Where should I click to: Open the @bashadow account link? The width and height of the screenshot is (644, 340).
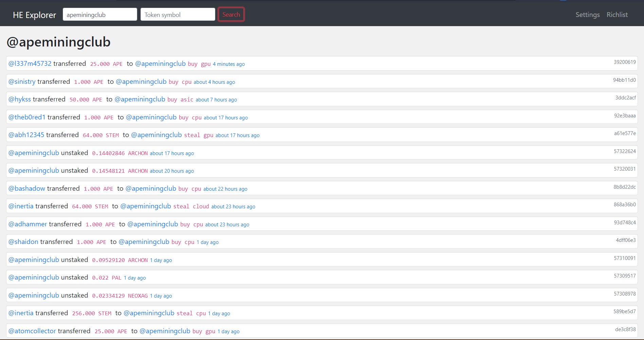point(27,188)
